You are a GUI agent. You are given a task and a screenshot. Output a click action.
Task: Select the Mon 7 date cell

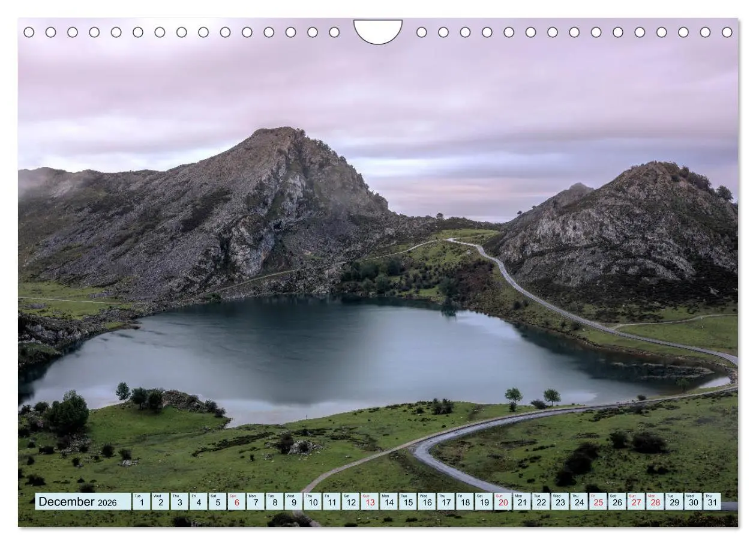[256, 502]
